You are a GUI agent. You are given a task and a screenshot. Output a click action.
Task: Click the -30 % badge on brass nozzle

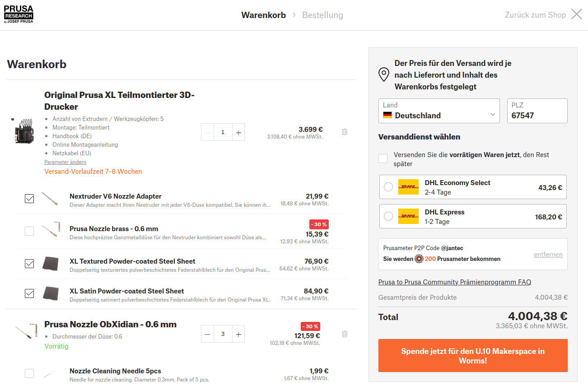[x=319, y=224]
